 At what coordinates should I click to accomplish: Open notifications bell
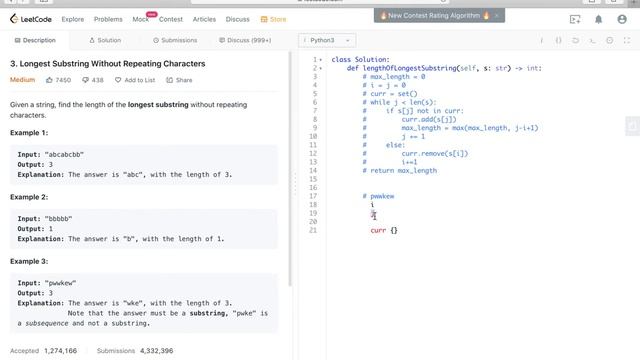598,19
